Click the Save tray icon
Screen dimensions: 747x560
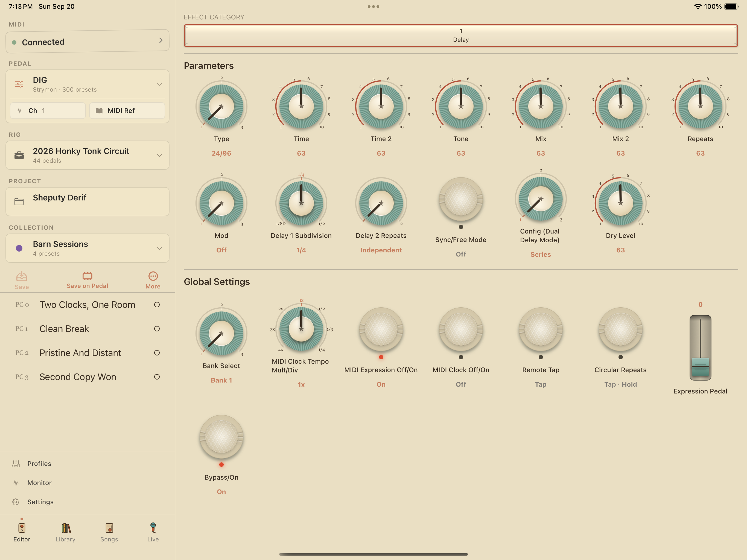[22, 276]
